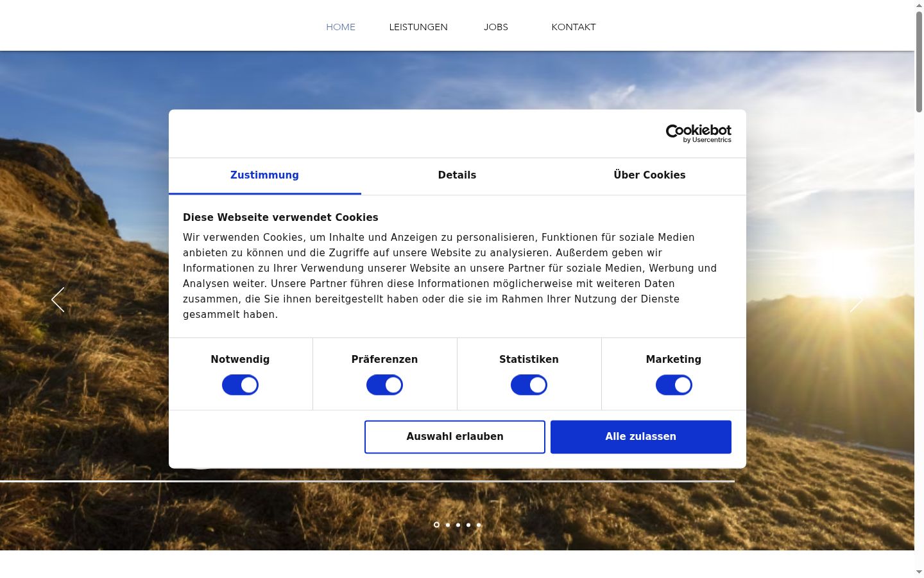Screen dimensions: 924x578
Task: Toggle the Notwendig cookie switch
Action: [240, 385]
